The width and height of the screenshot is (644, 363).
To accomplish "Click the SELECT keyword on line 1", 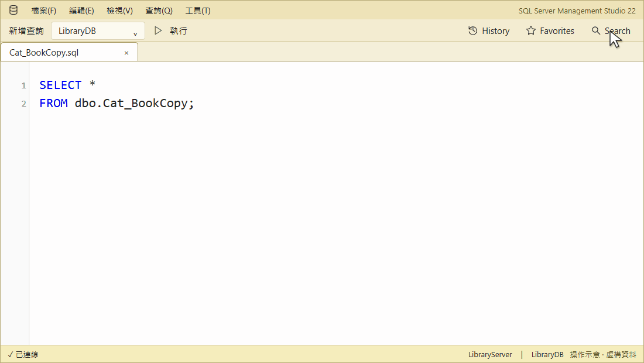I will [60, 85].
